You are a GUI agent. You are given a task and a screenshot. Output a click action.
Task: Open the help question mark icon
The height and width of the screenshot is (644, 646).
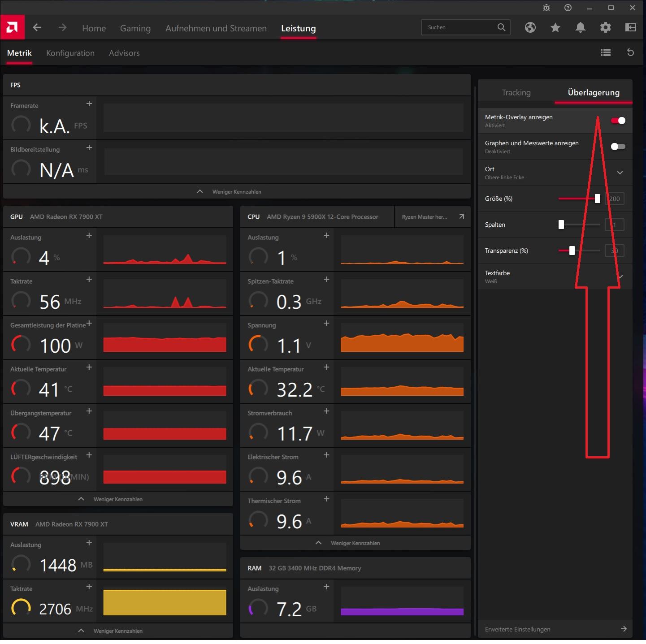coord(568,8)
